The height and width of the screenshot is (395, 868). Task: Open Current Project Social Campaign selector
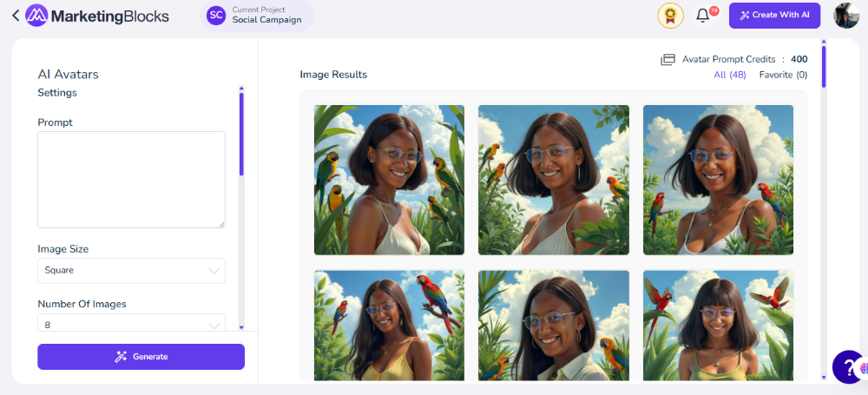pyautogui.click(x=258, y=16)
